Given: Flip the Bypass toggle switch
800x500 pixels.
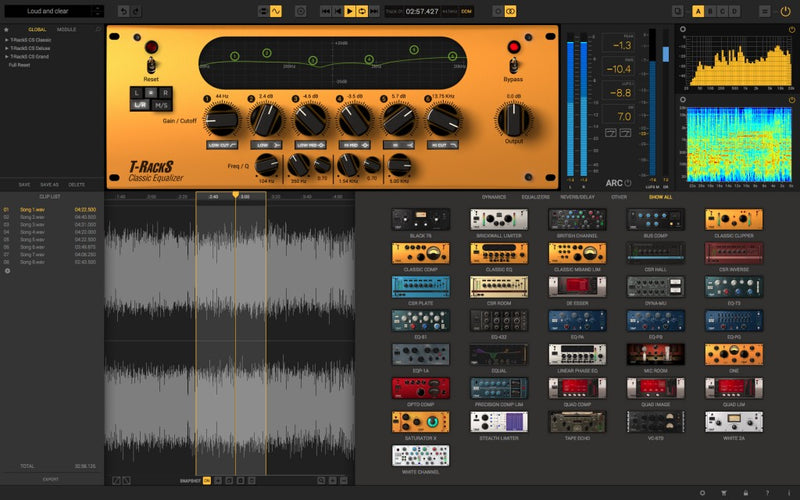Looking at the screenshot, I should 514,66.
